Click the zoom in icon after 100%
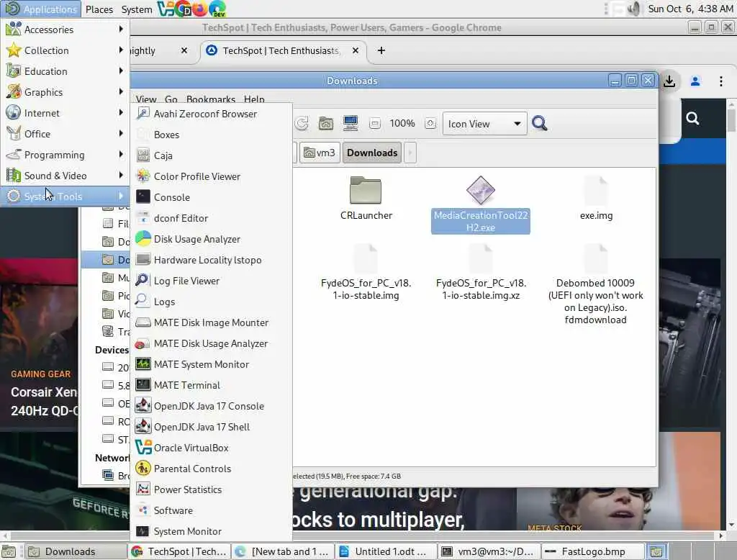 [430, 124]
